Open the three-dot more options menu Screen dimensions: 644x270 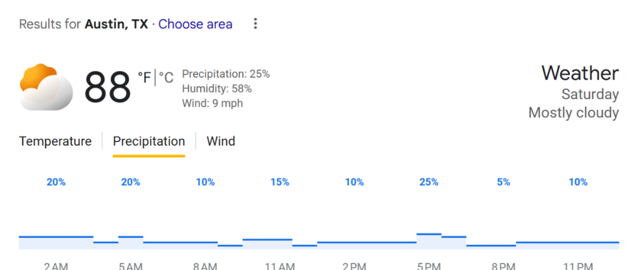click(256, 24)
